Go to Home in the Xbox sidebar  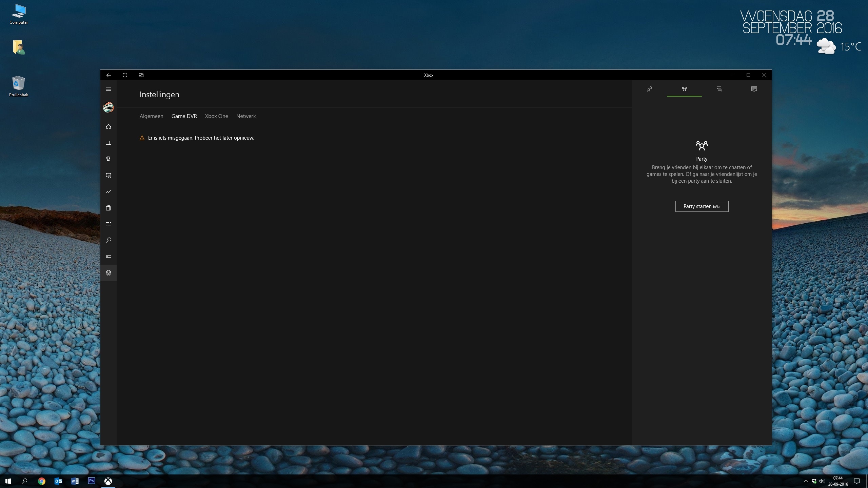tap(108, 126)
